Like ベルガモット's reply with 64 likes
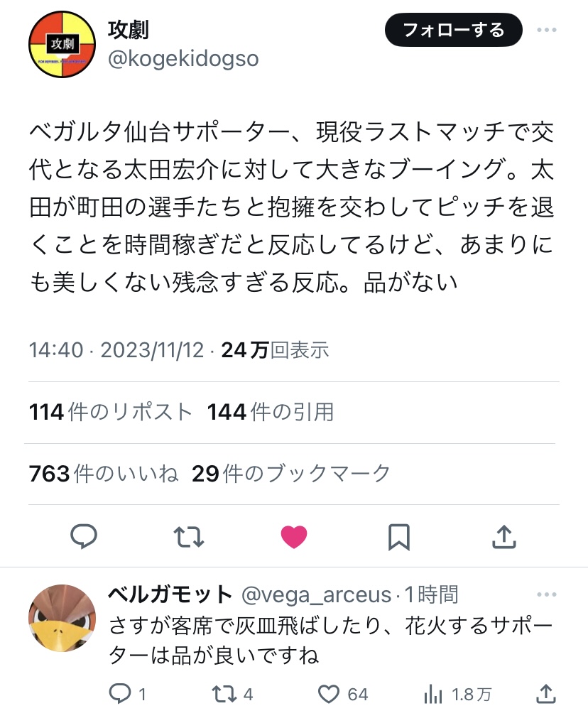The image size is (588, 723). pyautogui.click(x=329, y=694)
